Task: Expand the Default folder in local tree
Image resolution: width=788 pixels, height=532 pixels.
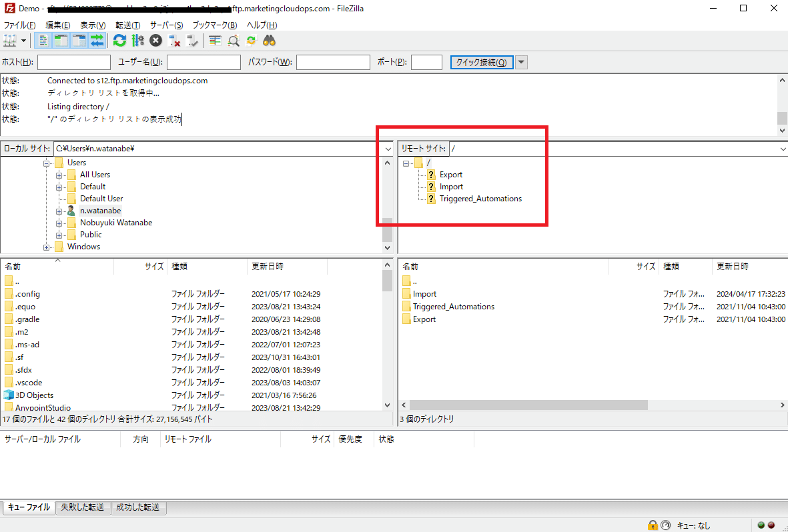Action: point(59,187)
